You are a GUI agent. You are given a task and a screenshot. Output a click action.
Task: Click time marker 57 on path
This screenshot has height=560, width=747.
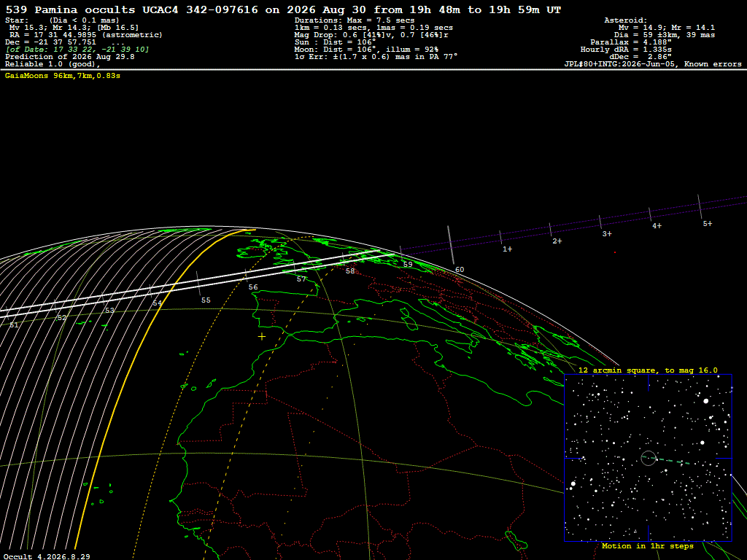click(x=301, y=279)
